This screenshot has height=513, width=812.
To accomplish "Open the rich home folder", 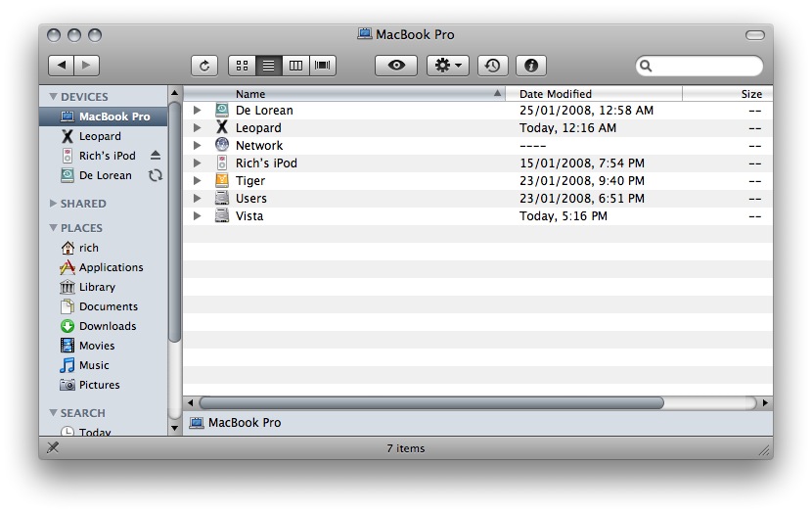I will (103, 248).
